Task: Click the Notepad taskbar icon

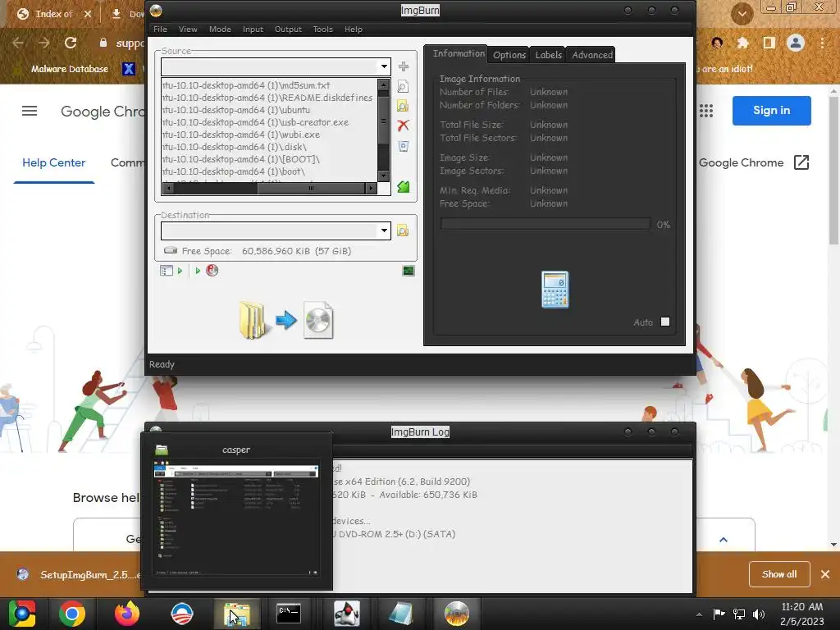Action: pos(400,614)
